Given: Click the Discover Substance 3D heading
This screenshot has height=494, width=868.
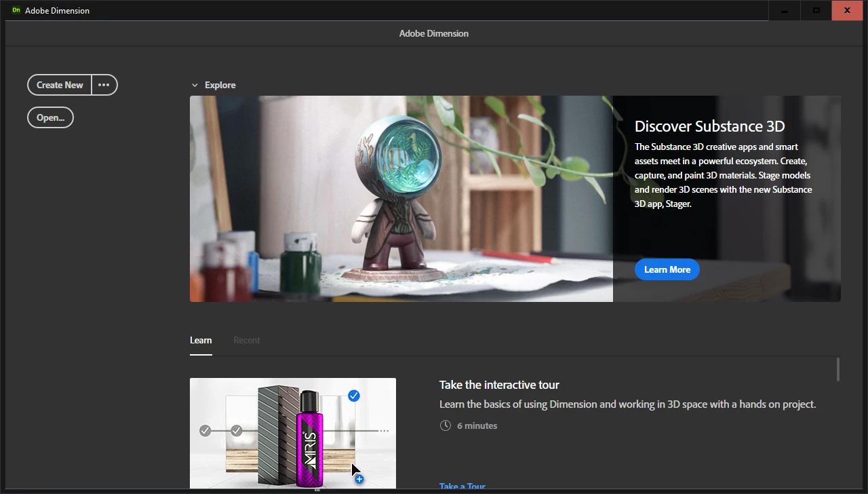Looking at the screenshot, I should tap(709, 126).
